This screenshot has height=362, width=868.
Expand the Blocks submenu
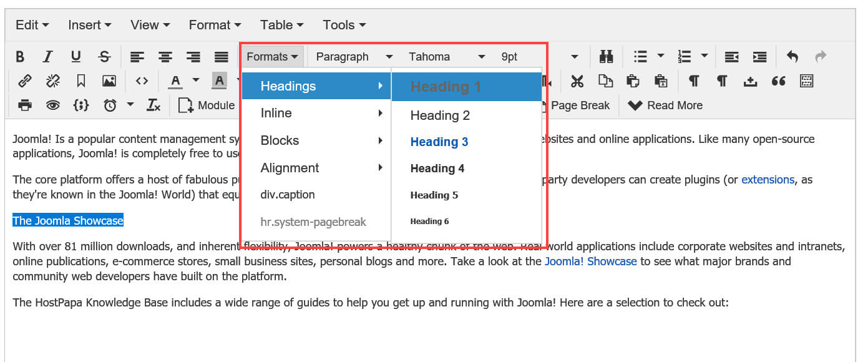pyautogui.click(x=316, y=140)
